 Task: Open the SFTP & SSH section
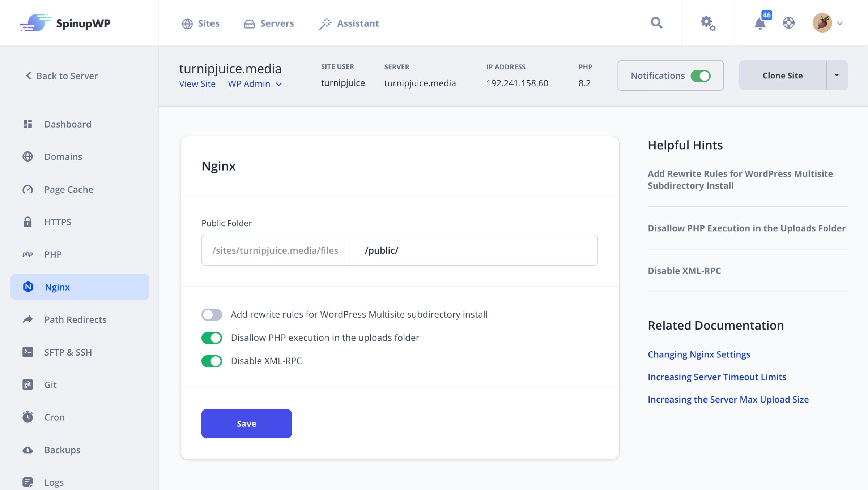(68, 352)
